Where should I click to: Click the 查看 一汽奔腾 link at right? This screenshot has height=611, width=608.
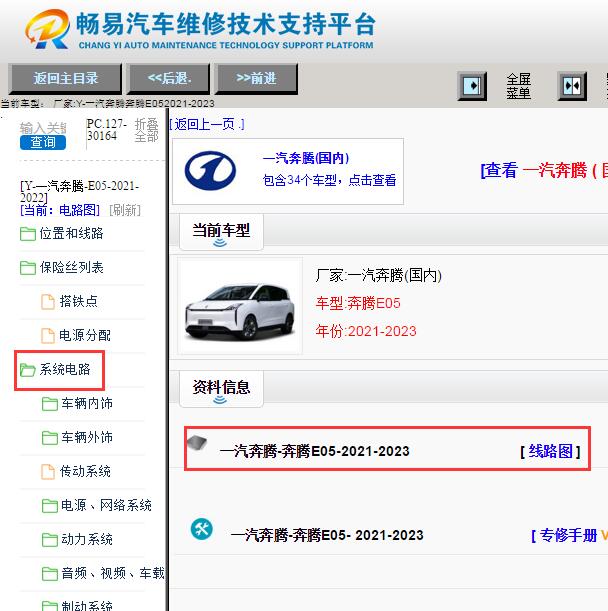point(544,170)
